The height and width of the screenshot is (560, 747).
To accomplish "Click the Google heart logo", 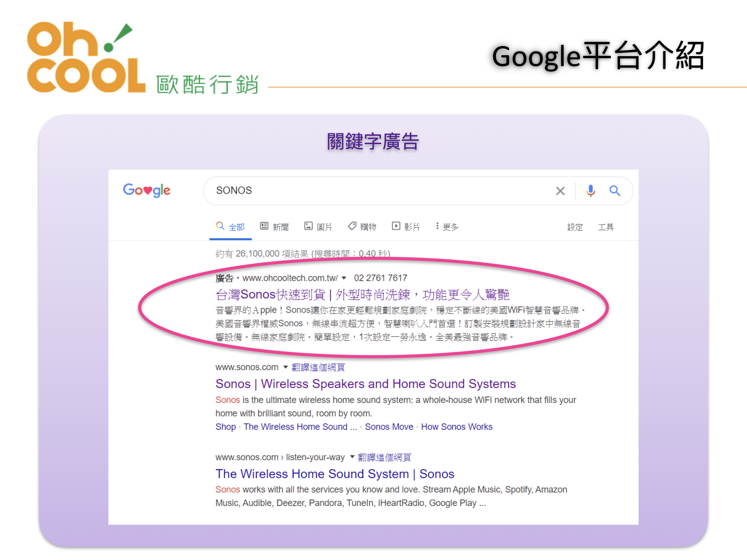I will [x=147, y=190].
